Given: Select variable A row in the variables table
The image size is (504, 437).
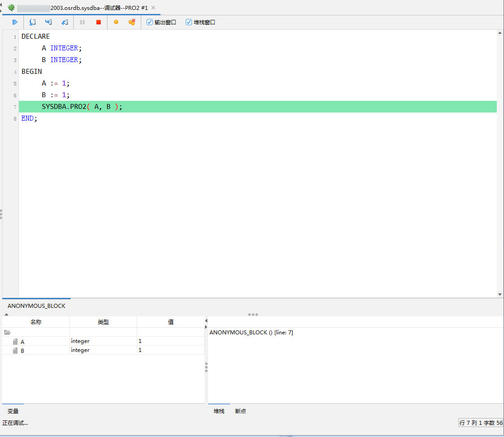Looking at the screenshot, I should [x=22, y=342].
